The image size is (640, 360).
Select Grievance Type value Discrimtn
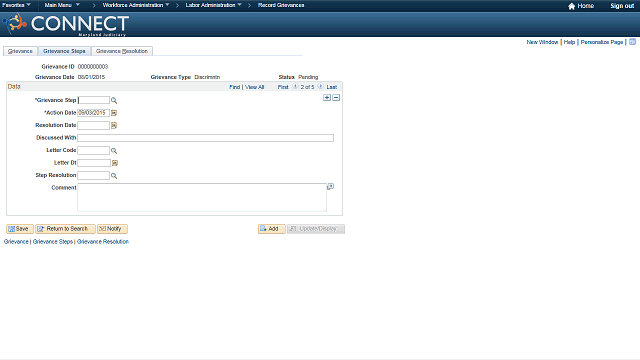(207, 77)
